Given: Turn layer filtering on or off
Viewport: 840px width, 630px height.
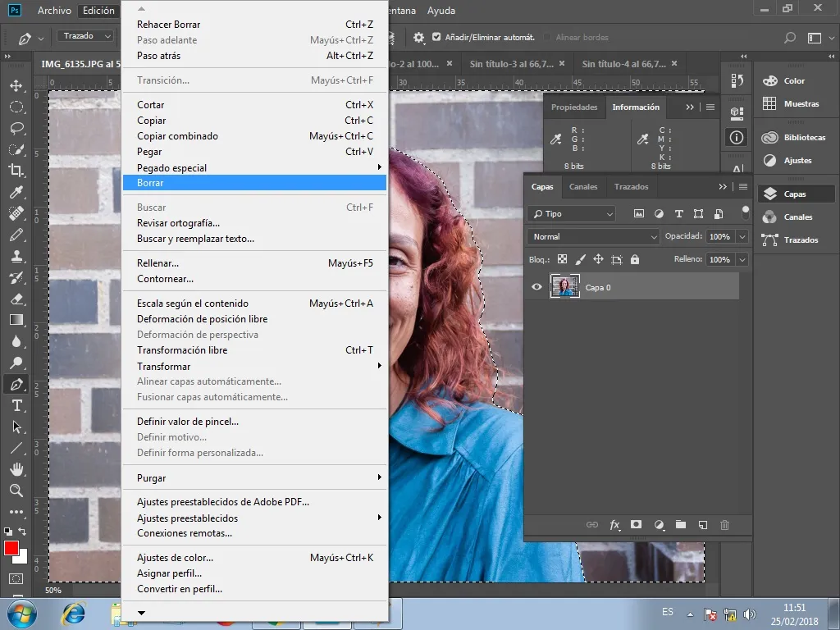Looking at the screenshot, I should [x=745, y=212].
